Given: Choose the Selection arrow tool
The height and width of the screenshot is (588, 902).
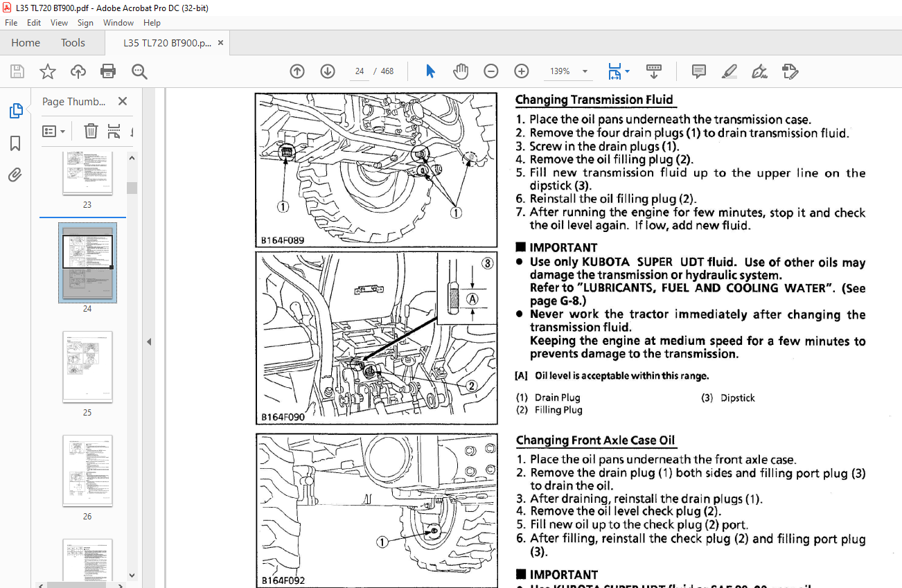Looking at the screenshot, I should click(x=430, y=71).
